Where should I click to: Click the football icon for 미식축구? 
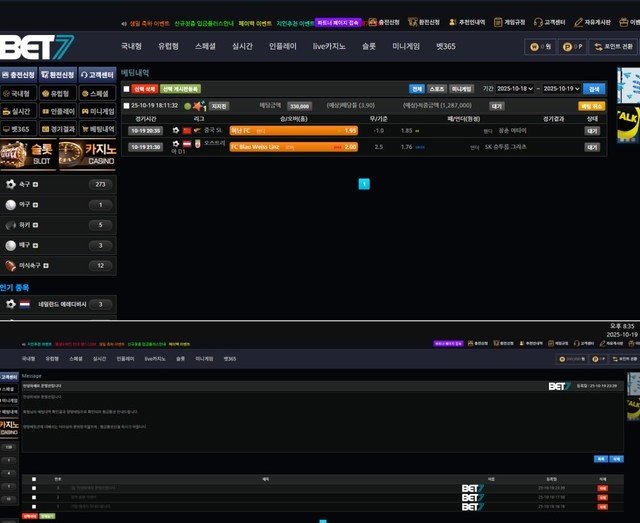pyautogui.click(x=11, y=266)
